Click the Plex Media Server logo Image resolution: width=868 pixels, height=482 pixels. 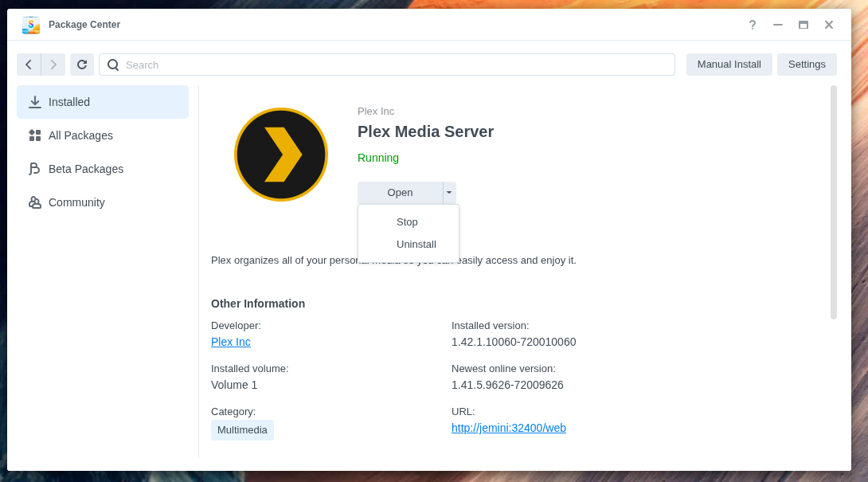coord(281,155)
